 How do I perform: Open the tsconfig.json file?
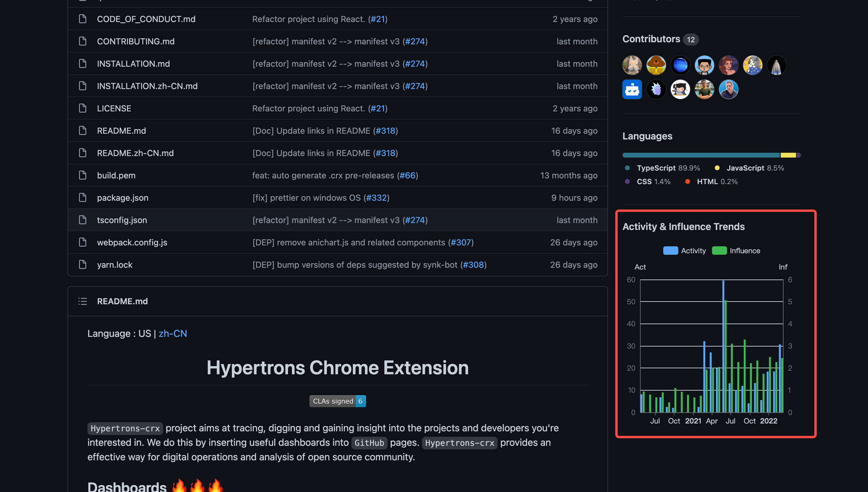pyautogui.click(x=122, y=220)
